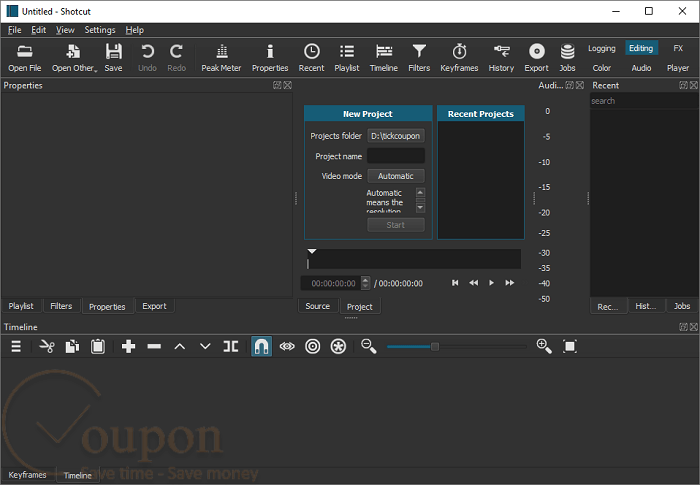This screenshot has height=485, width=700.
Task: Click the rewind playback button
Action: coord(473,283)
